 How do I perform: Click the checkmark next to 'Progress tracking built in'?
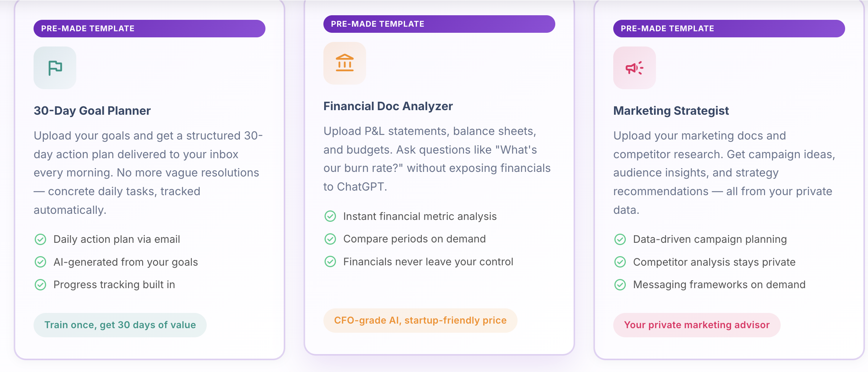[x=40, y=284]
